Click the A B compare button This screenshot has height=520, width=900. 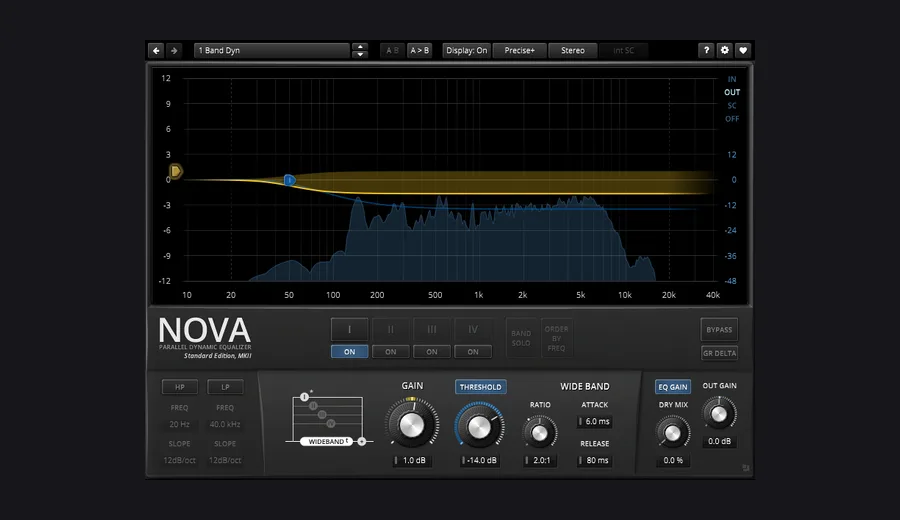(x=393, y=51)
